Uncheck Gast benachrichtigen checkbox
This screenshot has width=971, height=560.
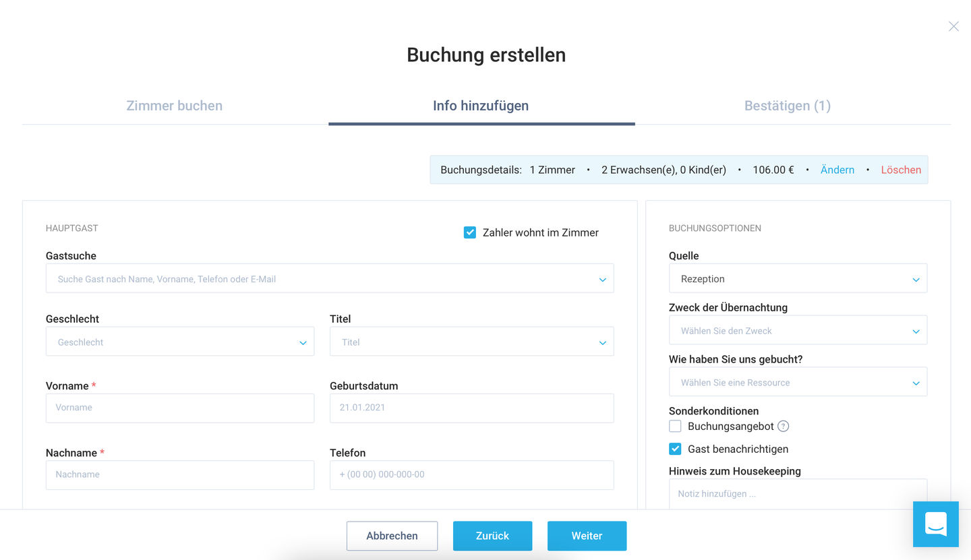point(675,449)
